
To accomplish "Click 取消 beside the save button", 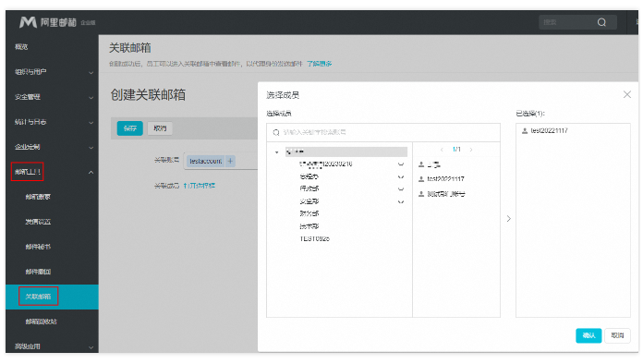I will point(160,128).
